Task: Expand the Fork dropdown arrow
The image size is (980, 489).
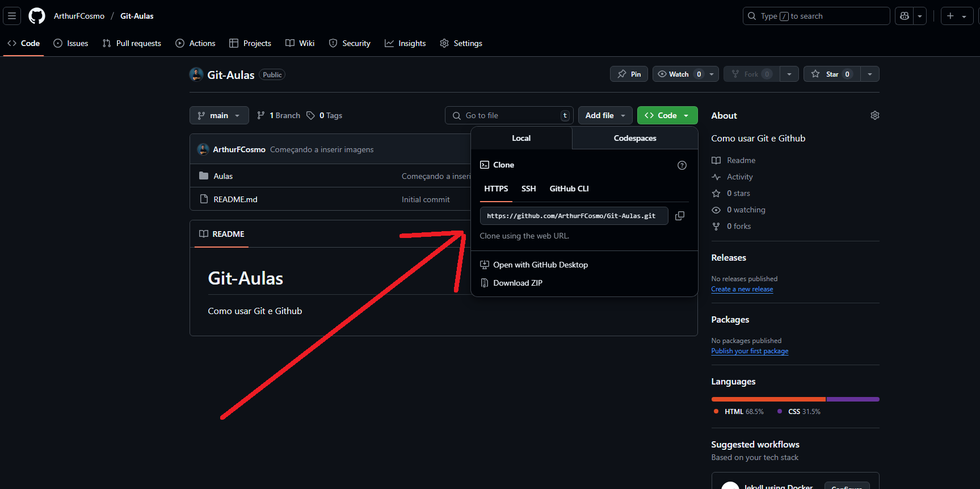Action: [789, 74]
